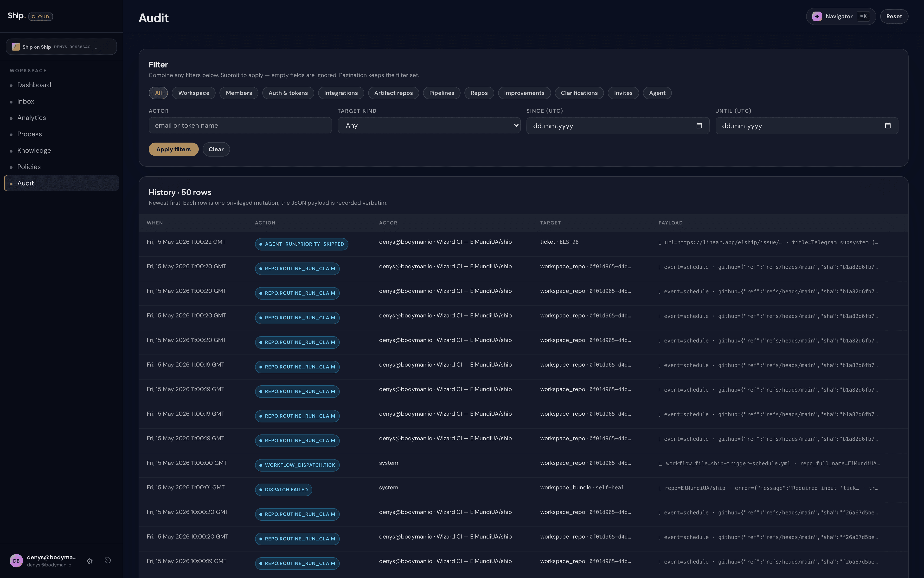Click the 'workspace_bundle · self-heal' target cell
This screenshot has width=924, height=578.
582,487
